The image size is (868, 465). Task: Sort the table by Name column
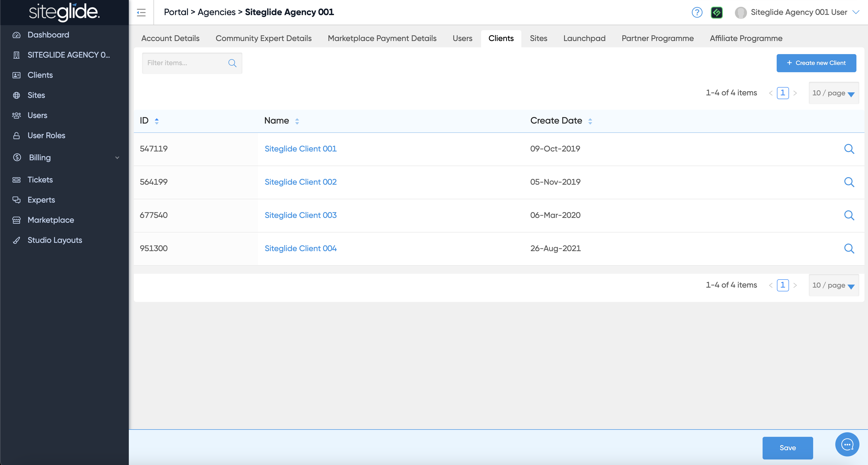coord(297,121)
